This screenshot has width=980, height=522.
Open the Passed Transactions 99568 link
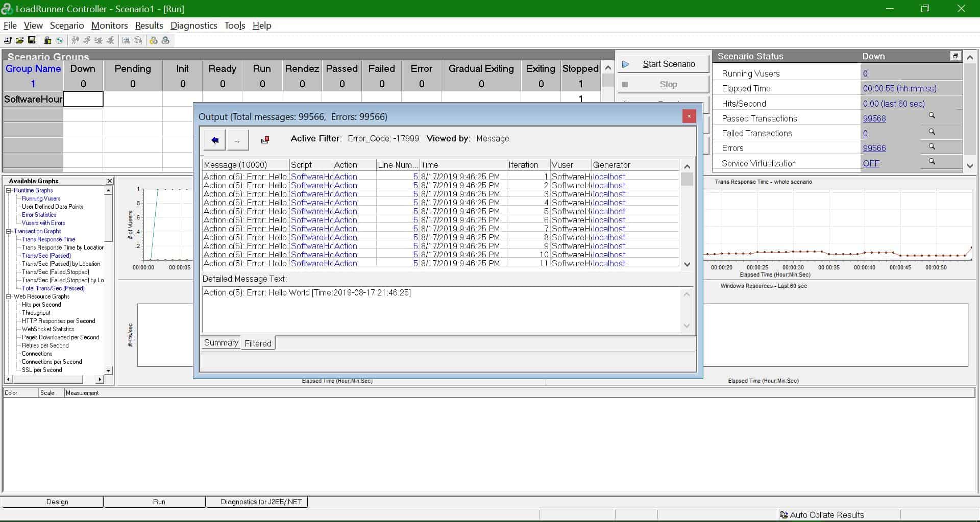pos(874,118)
